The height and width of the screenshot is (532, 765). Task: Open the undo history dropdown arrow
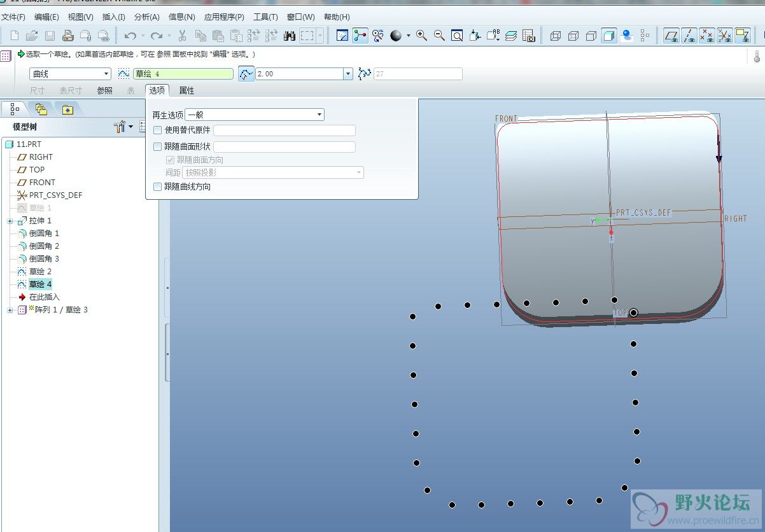point(143,36)
